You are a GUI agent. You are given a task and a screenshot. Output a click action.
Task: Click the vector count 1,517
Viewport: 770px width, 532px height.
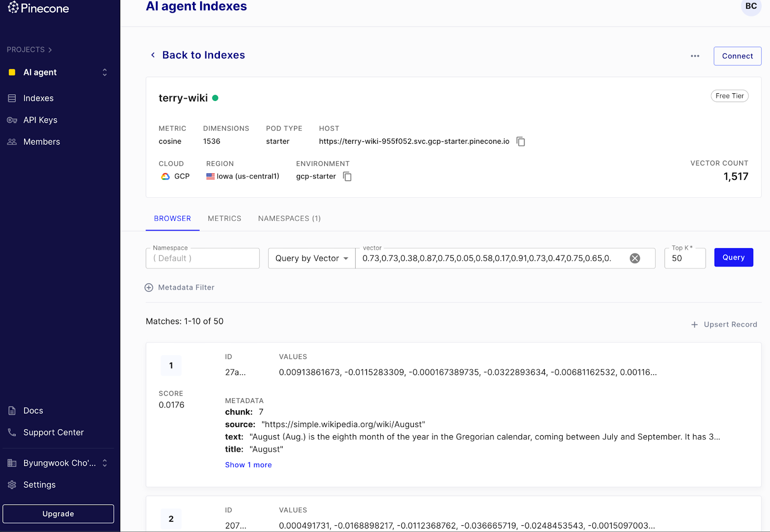coord(736,177)
